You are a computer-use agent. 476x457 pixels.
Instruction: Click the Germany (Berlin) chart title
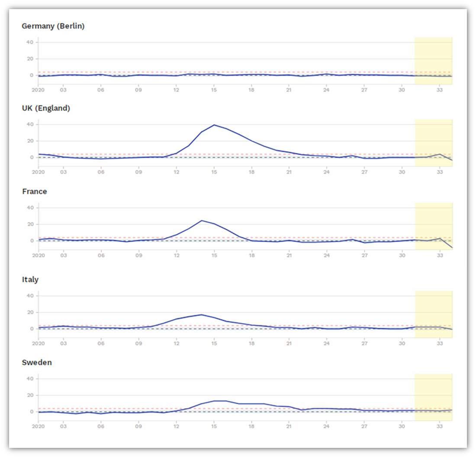coord(53,26)
